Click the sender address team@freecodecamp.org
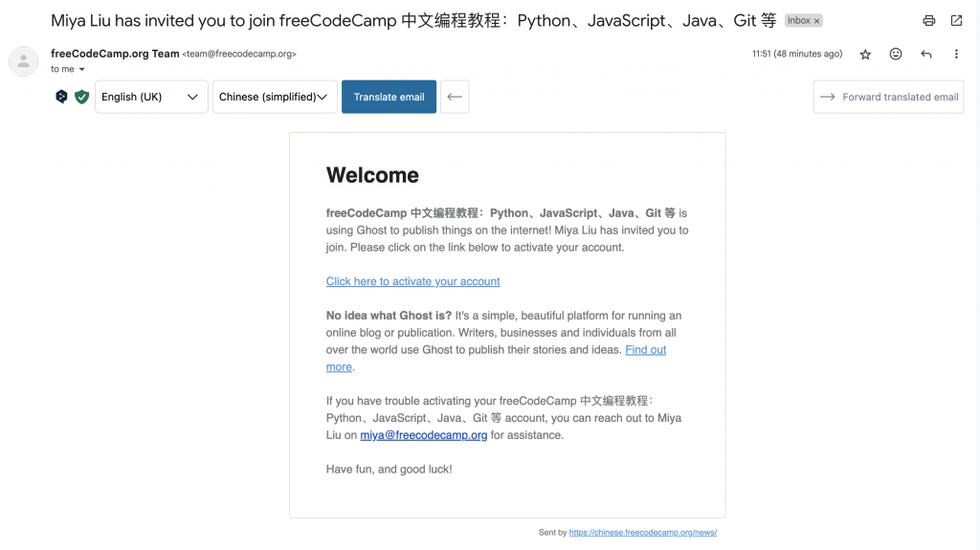980x550 pixels. tap(239, 54)
